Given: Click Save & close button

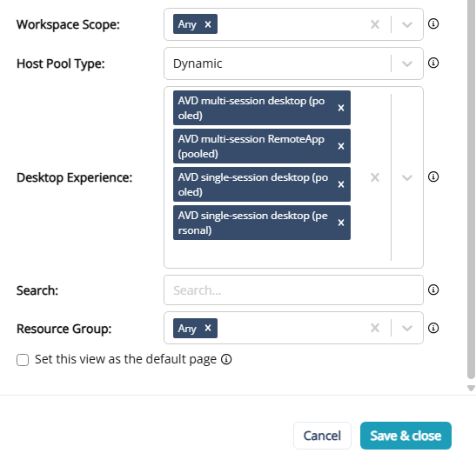Looking at the screenshot, I should (x=406, y=436).
